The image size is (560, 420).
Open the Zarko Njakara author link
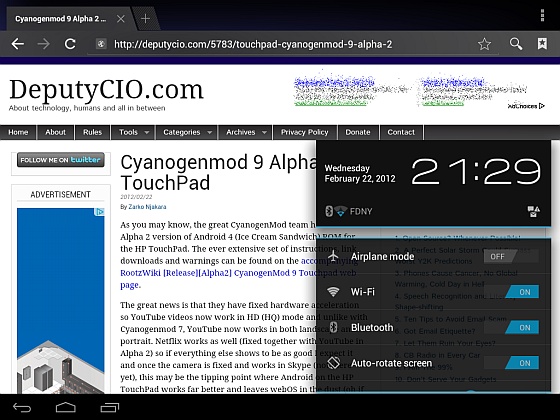pos(147,207)
